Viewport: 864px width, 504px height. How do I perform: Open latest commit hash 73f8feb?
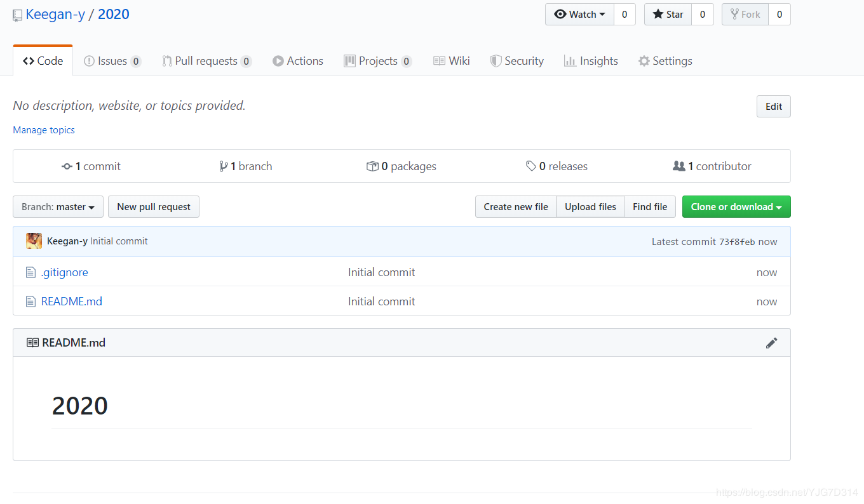(737, 242)
